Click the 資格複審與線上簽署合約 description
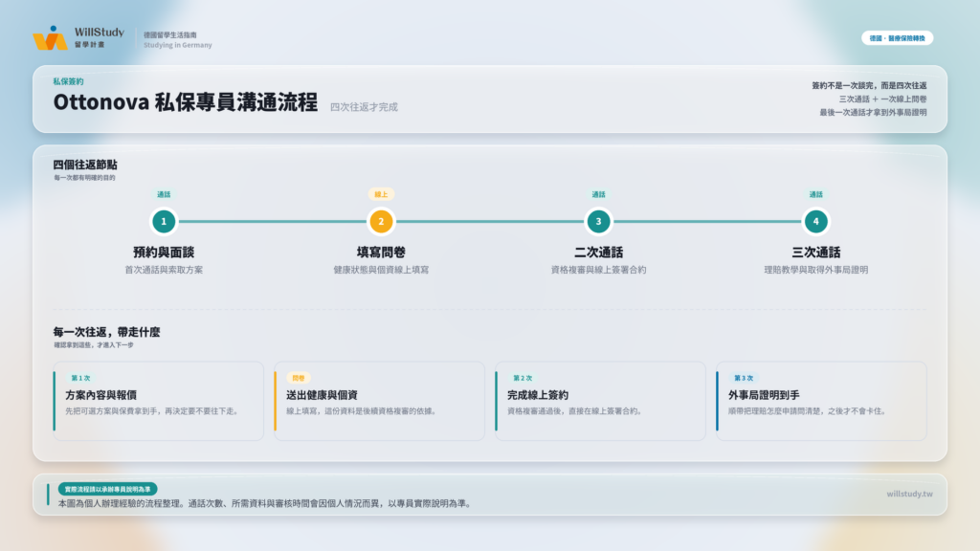Viewport: 980px width, 551px height. coord(598,270)
